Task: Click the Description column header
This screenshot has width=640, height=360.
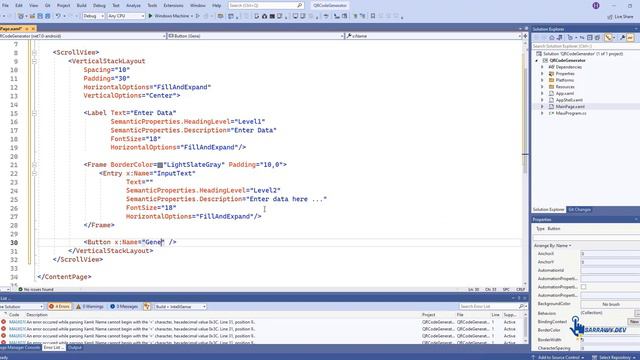Action: [x=37, y=315]
